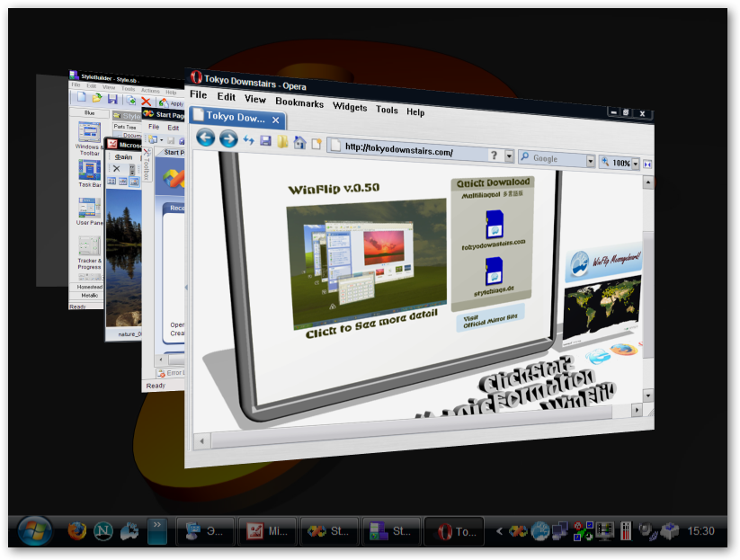
Task: Open the Windows Start orb
Action: click(34, 531)
